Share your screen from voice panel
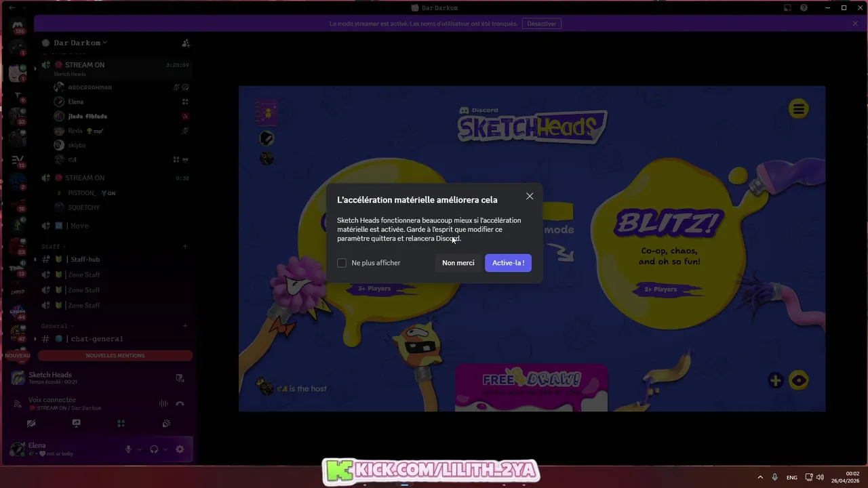868x488 pixels. tap(76, 424)
